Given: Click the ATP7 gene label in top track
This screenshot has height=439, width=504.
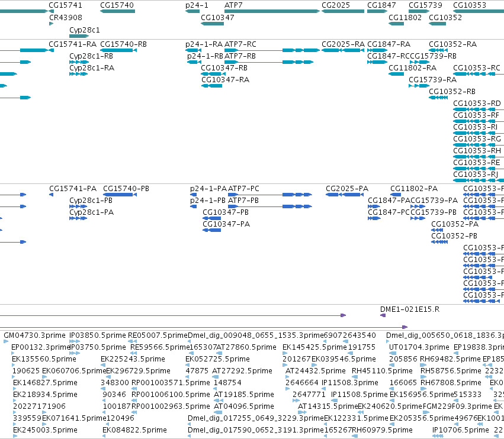Looking at the screenshot, I should pyautogui.click(x=233, y=5).
